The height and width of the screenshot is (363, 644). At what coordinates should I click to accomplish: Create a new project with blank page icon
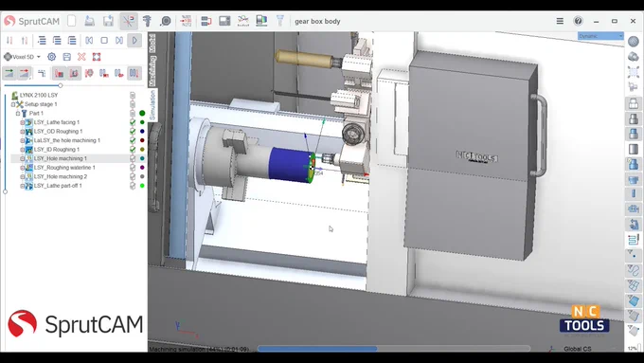pos(71,21)
